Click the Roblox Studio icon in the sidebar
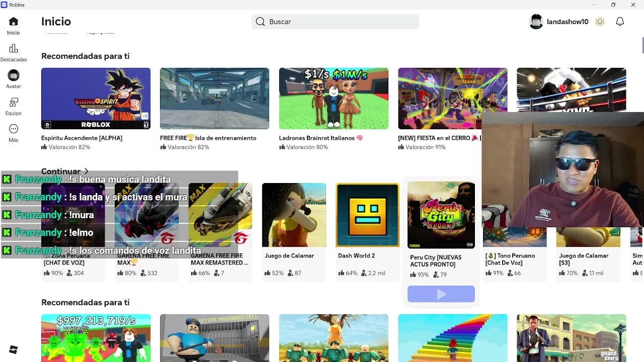 coord(14,350)
